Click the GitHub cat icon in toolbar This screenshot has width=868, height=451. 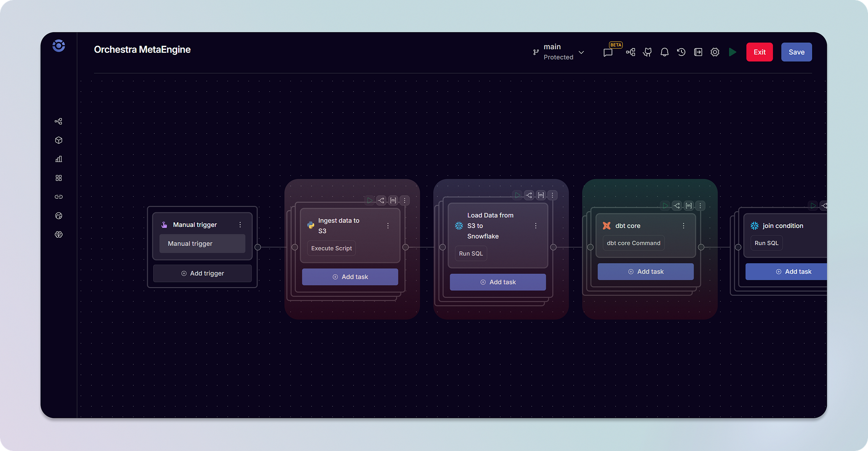point(647,52)
